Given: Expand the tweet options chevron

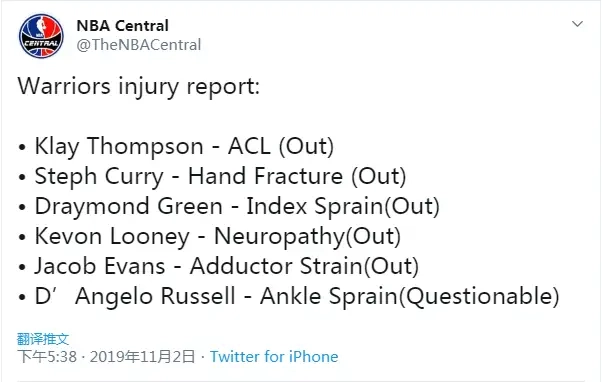Looking at the screenshot, I should tap(577, 24).
